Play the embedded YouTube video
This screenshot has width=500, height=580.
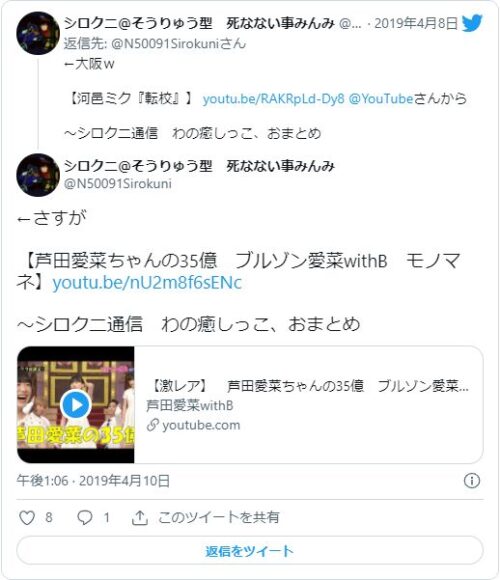[x=76, y=404]
